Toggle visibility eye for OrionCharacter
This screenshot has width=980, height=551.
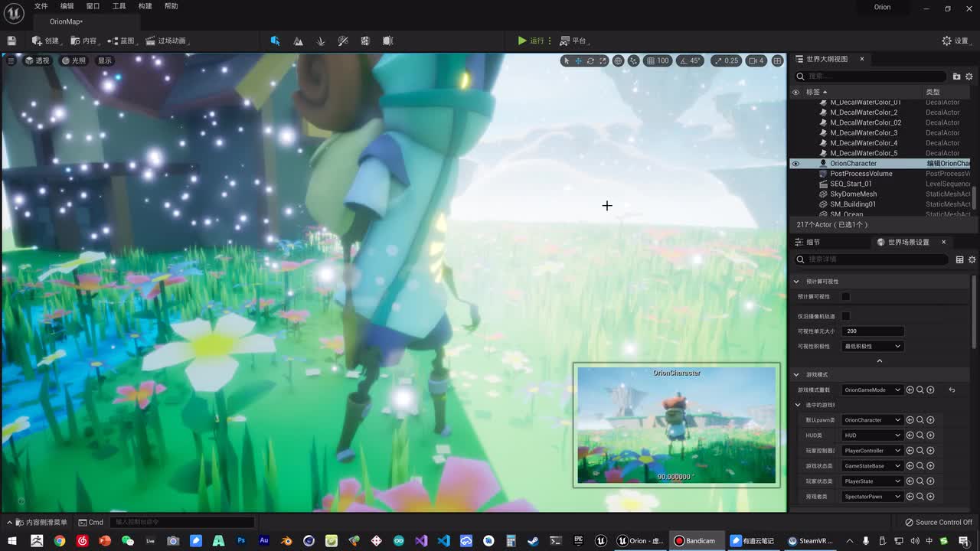click(795, 163)
